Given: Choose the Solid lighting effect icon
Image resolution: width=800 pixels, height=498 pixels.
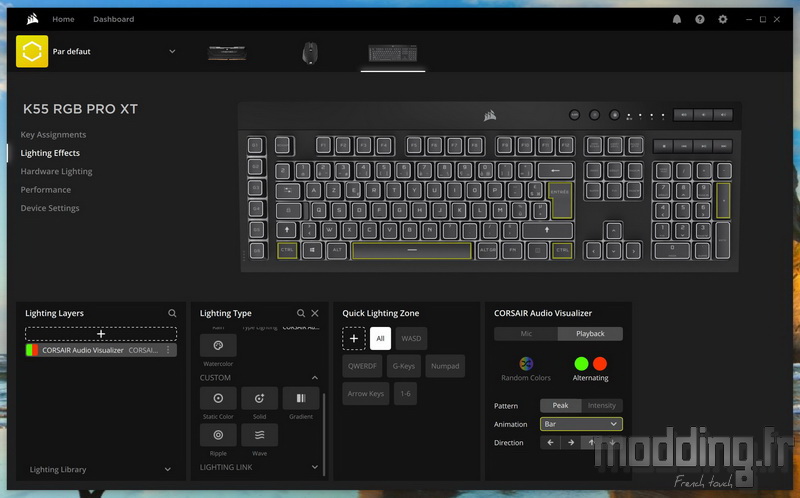Looking at the screenshot, I should tap(259, 398).
